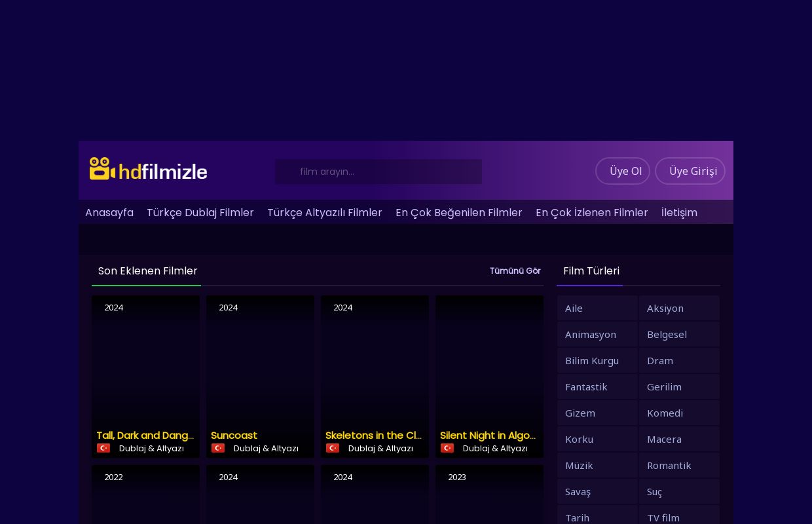
Task: Click the Silent Night in Algo... title
Action: pyautogui.click(x=489, y=436)
